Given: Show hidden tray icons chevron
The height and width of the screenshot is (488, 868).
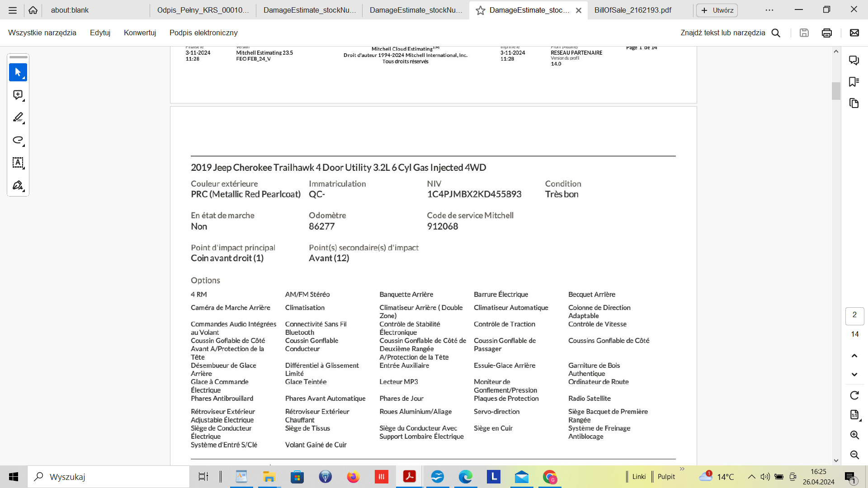Looking at the screenshot, I should (751, 477).
